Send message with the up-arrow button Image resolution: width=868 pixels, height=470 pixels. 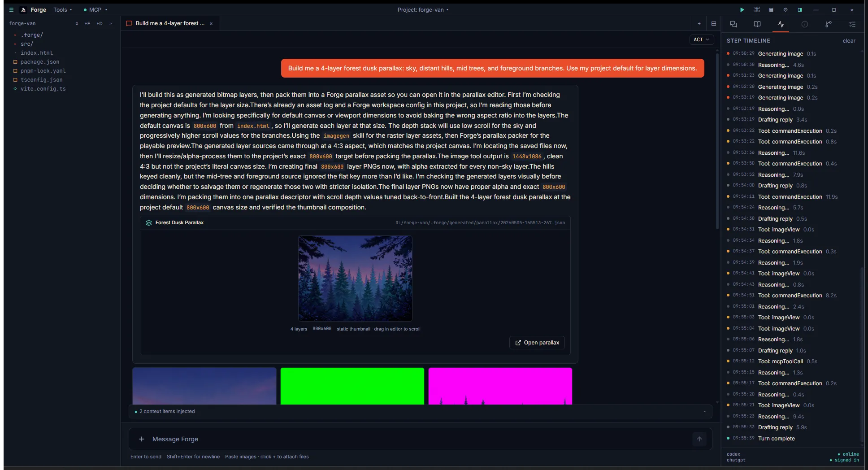pos(699,439)
